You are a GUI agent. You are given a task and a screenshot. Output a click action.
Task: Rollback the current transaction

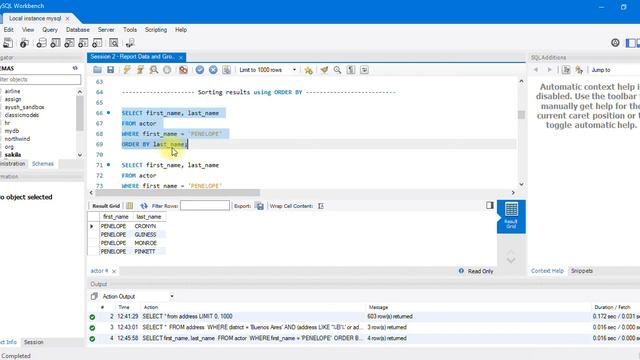point(213,70)
